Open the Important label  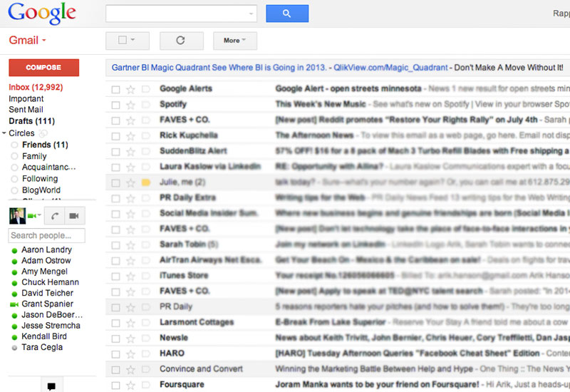coord(26,98)
